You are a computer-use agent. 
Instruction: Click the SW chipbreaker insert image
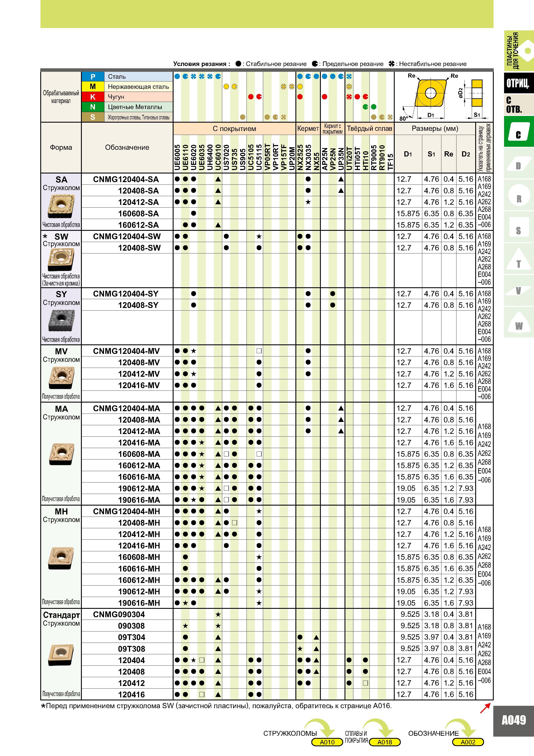click(x=61, y=260)
